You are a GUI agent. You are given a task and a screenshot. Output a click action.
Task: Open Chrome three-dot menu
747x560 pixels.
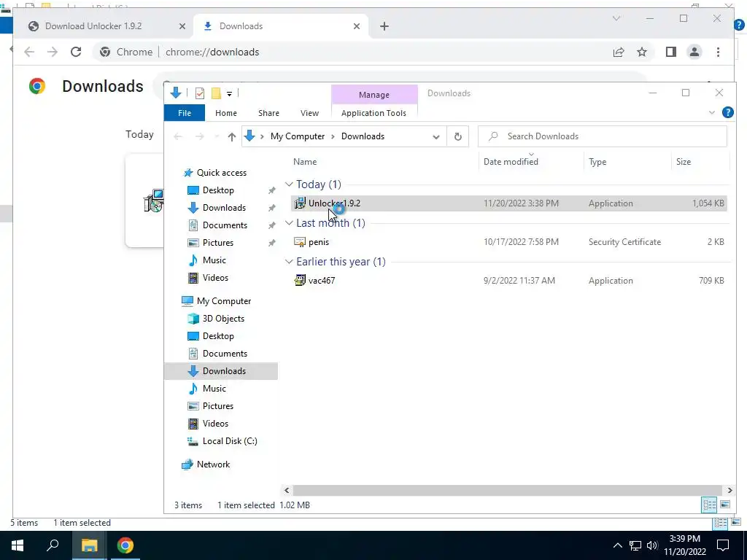point(718,52)
